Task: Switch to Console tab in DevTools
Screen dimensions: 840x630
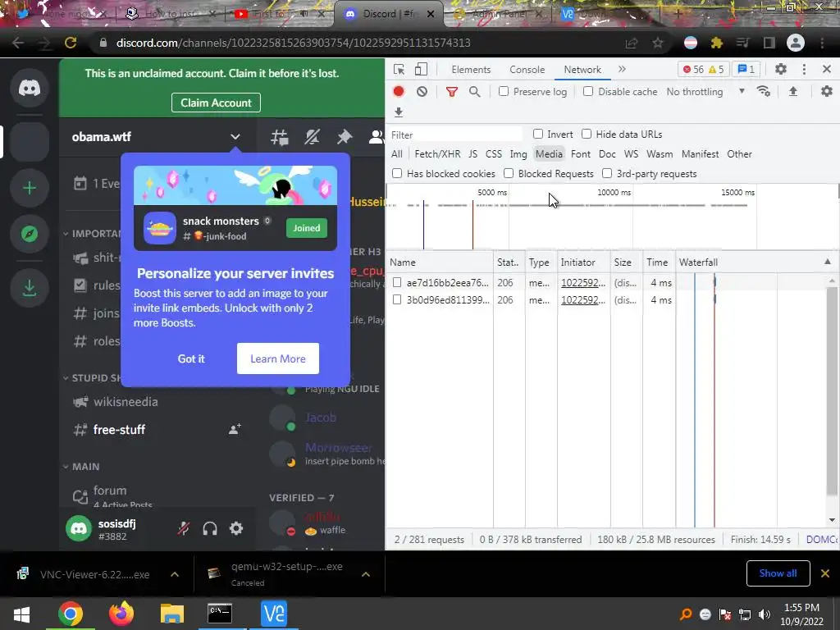Action: coord(527,70)
